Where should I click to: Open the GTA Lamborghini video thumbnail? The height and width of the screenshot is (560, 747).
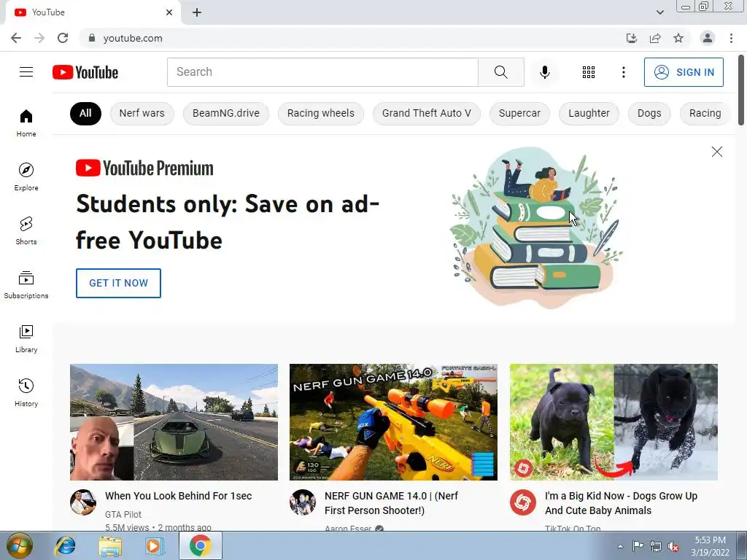[174, 422]
